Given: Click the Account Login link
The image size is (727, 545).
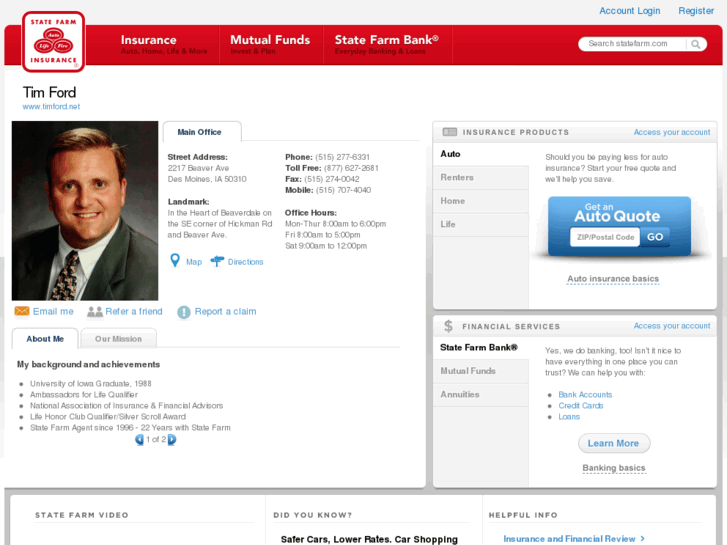Looking at the screenshot, I should [630, 11].
